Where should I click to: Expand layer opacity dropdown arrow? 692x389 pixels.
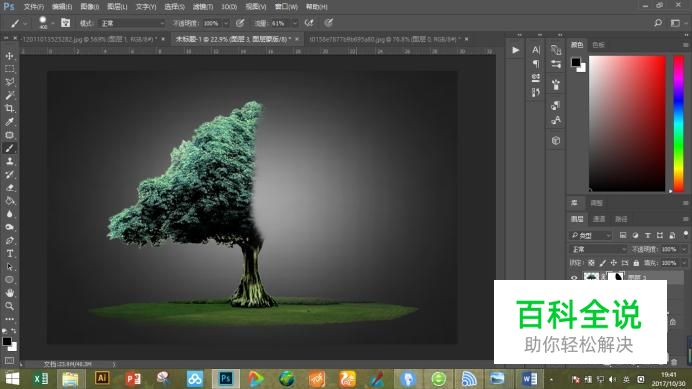[x=684, y=249]
